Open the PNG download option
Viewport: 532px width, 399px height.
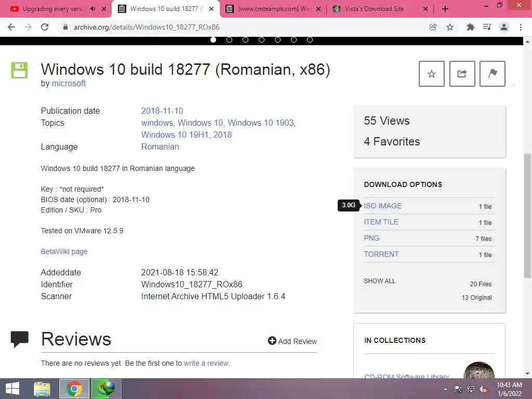click(x=371, y=238)
